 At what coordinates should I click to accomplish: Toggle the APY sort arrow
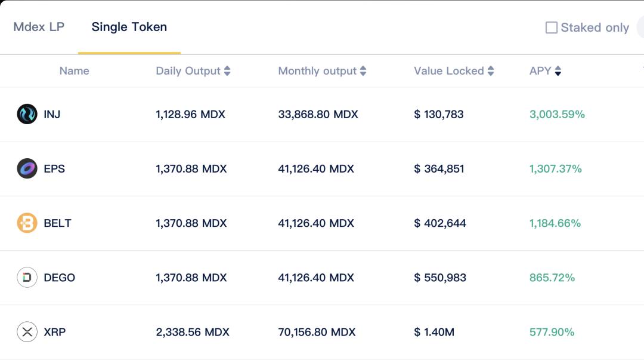pos(558,71)
